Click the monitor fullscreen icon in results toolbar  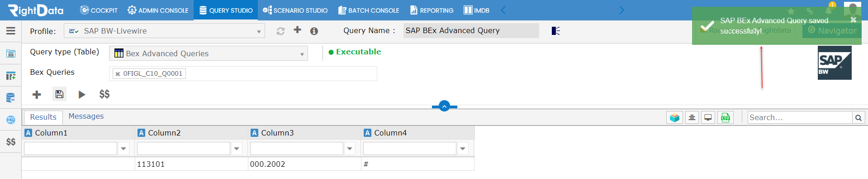708,117
